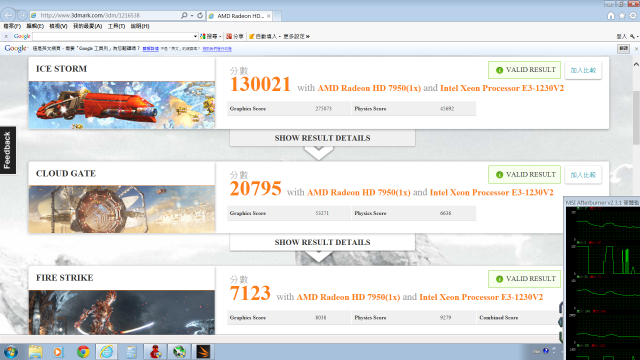Click the 自動填入 toolbar button

[264, 36]
